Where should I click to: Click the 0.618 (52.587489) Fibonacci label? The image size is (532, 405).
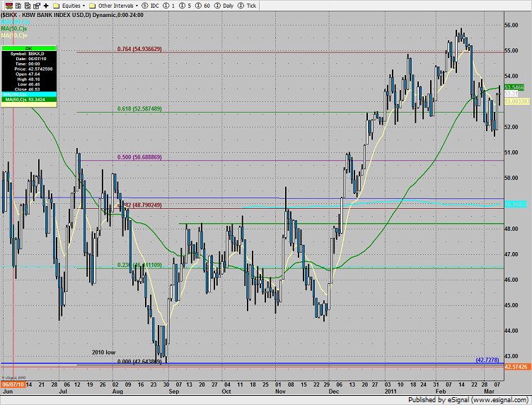pos(139,108)
